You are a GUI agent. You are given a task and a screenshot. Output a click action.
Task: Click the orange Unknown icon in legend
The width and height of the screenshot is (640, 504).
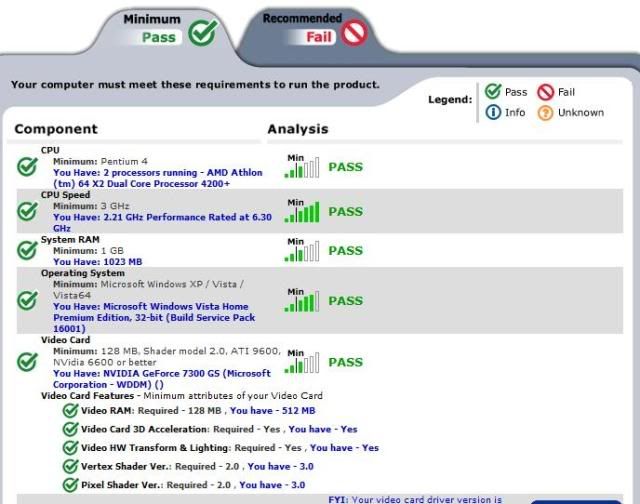click(x=546, y=113)
